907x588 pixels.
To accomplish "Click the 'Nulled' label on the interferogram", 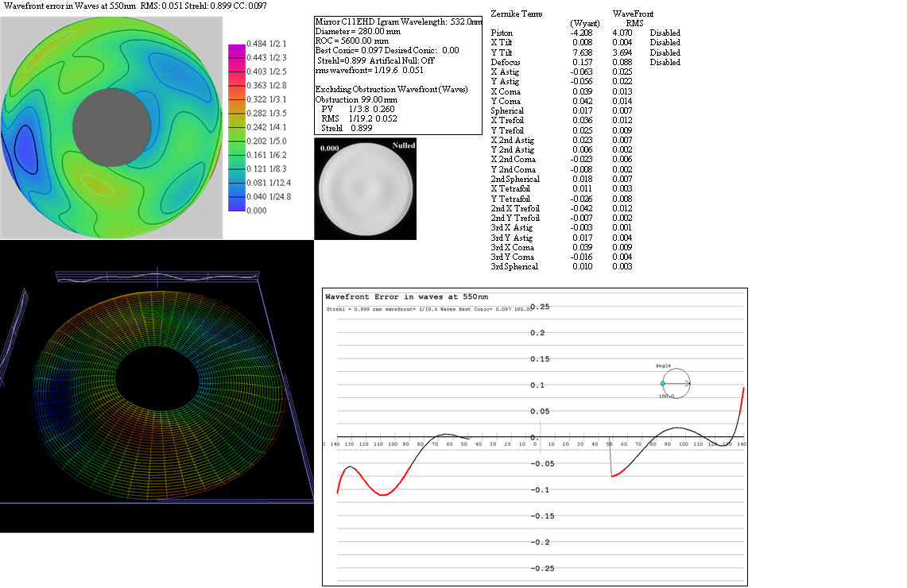I will [x=403, y=146].
